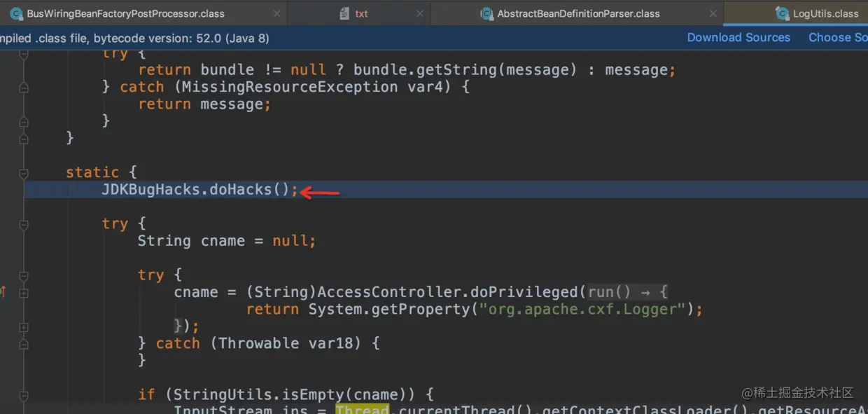The image size is (868, 414).
Task: Click the LogUtils class file icon
Action: point(782,13)
